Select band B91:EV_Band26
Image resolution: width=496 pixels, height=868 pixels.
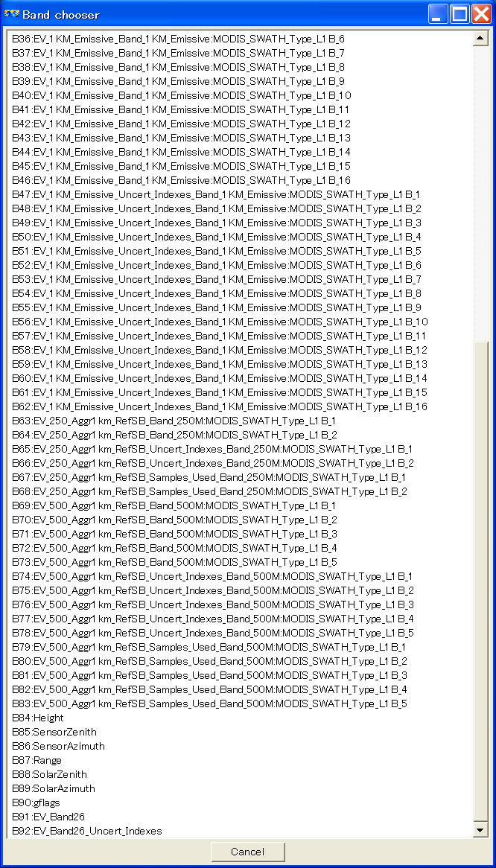click(48, 817)
